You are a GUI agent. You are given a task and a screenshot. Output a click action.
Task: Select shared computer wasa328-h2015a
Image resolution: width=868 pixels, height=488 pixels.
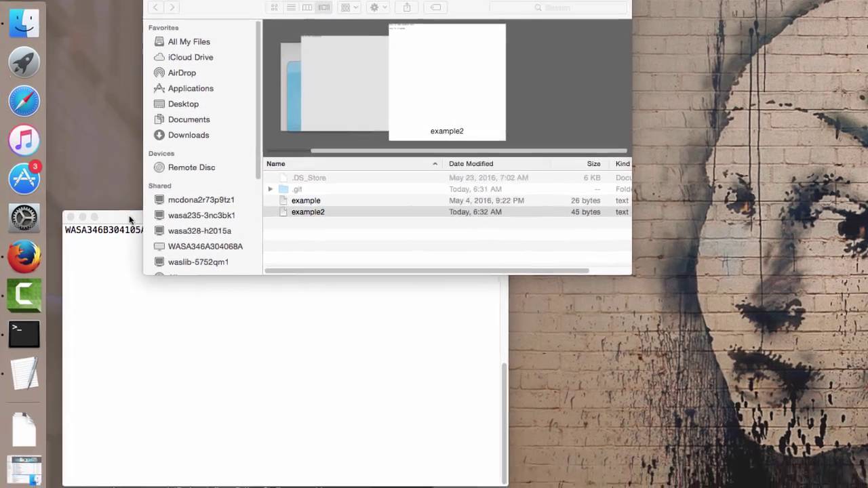(x=199, y=231)
